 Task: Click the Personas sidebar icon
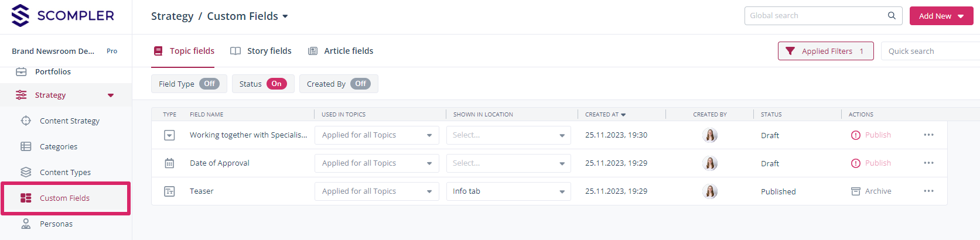coord(26,224)
